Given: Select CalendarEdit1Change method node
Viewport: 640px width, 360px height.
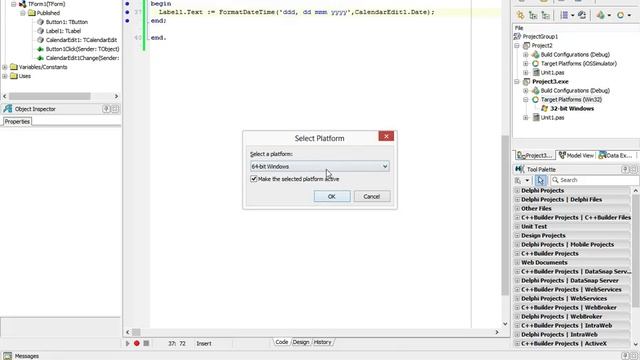Looking at the screenshot, I should click(82, 58).
